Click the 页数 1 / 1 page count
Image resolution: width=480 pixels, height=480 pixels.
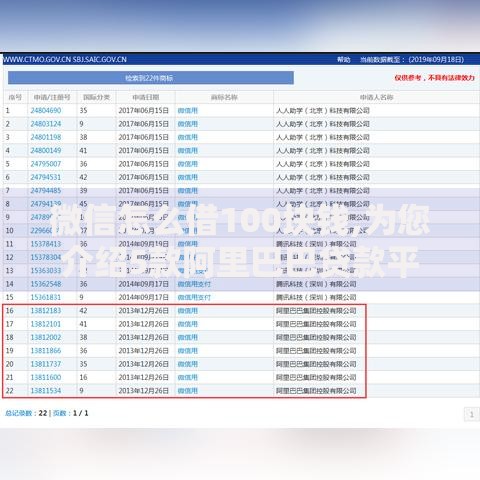click(x=70, y=413)
